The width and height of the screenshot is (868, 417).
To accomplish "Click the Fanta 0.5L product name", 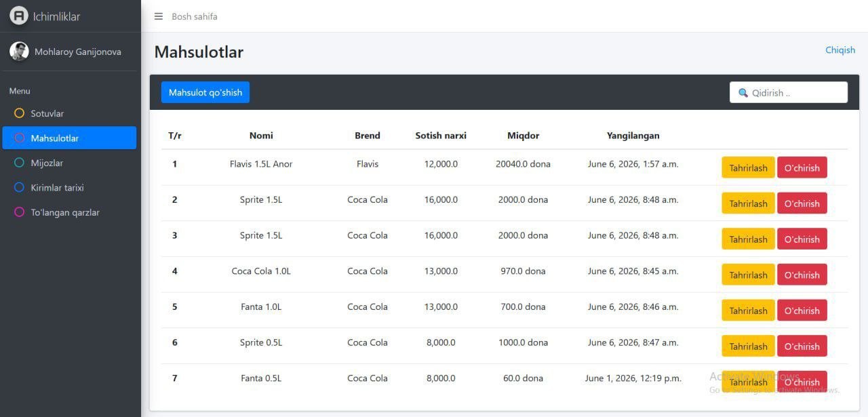I will point(261,378).
